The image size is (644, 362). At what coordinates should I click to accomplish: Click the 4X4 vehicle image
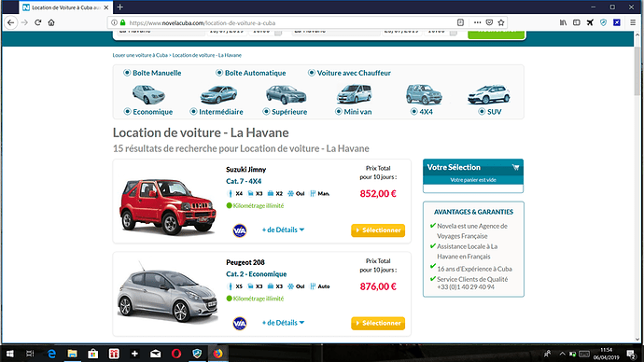point(424,94)
